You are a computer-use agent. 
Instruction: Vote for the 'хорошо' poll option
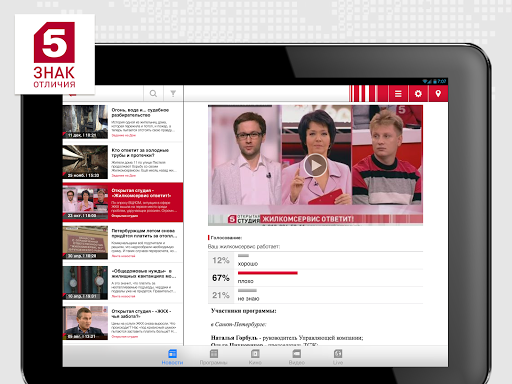pyautogui.click(x=315, y=261)
